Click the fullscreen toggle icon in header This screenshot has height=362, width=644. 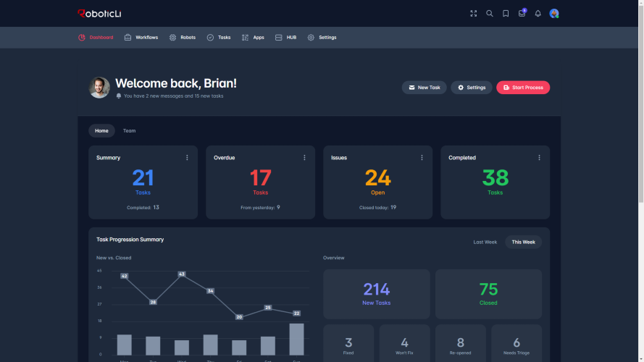(474, 13)
